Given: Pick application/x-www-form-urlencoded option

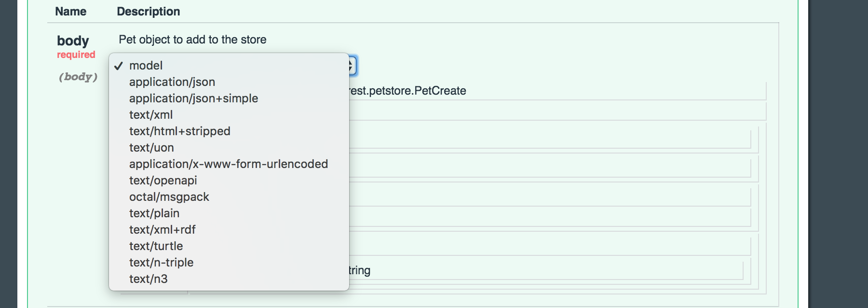Looking at the screenshot, I should (228, 164).
